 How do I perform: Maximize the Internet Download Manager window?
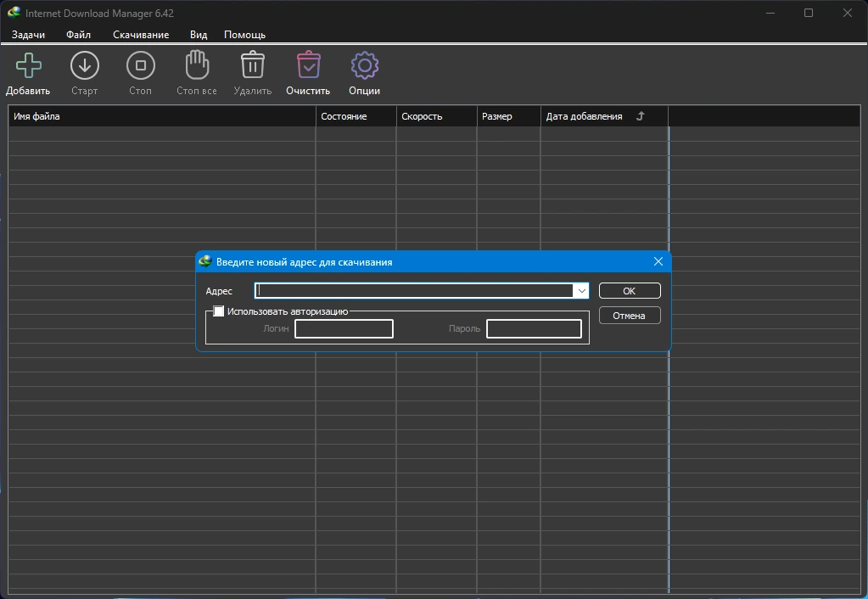[809, 13]
